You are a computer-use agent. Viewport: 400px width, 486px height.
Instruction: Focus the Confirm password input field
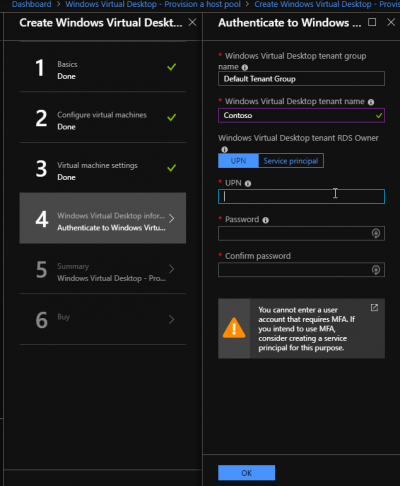(301, 270)
